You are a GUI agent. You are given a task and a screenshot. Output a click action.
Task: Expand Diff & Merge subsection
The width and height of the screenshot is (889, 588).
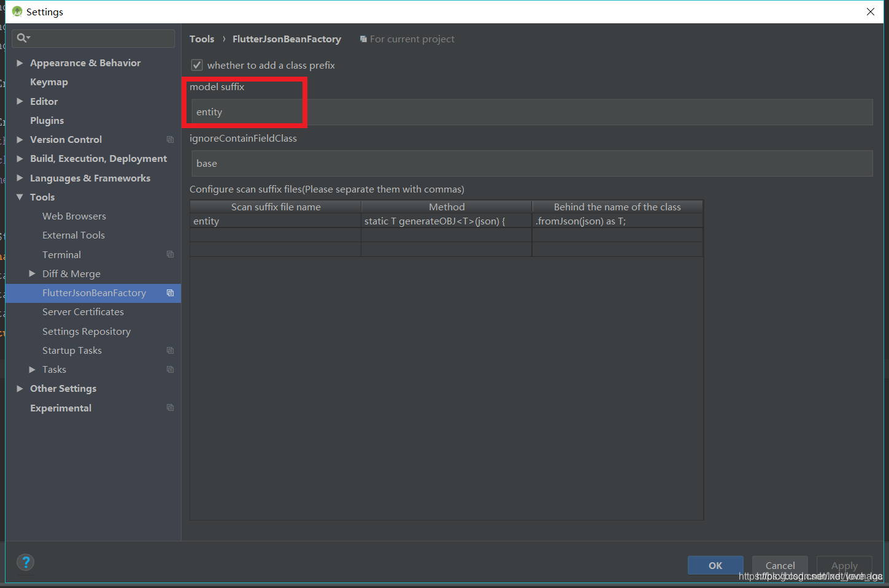(x=32, y=273)
